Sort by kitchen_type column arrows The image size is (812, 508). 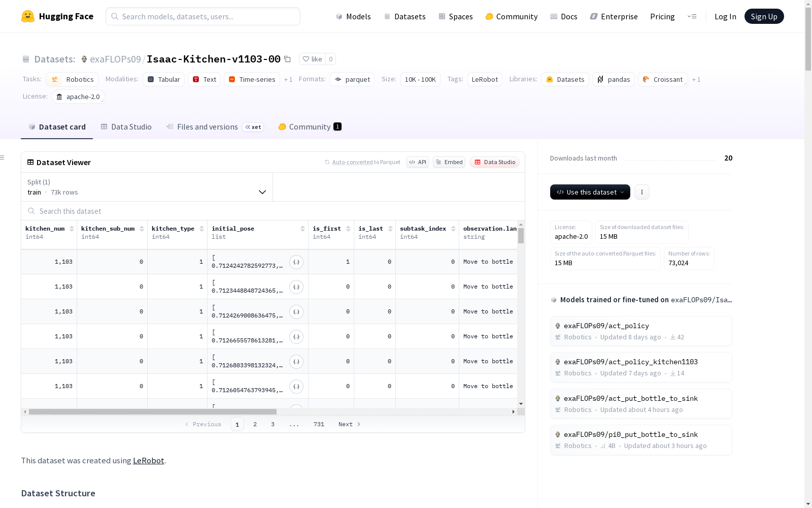pos(201,229)
